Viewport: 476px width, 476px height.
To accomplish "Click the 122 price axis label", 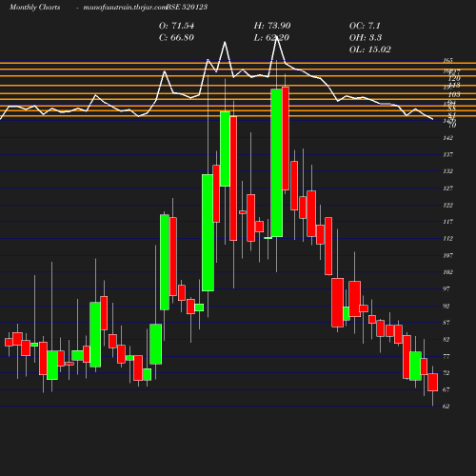I will [x=448, y=205].
